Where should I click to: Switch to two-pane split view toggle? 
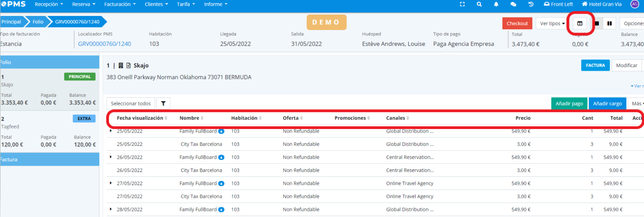609,23
